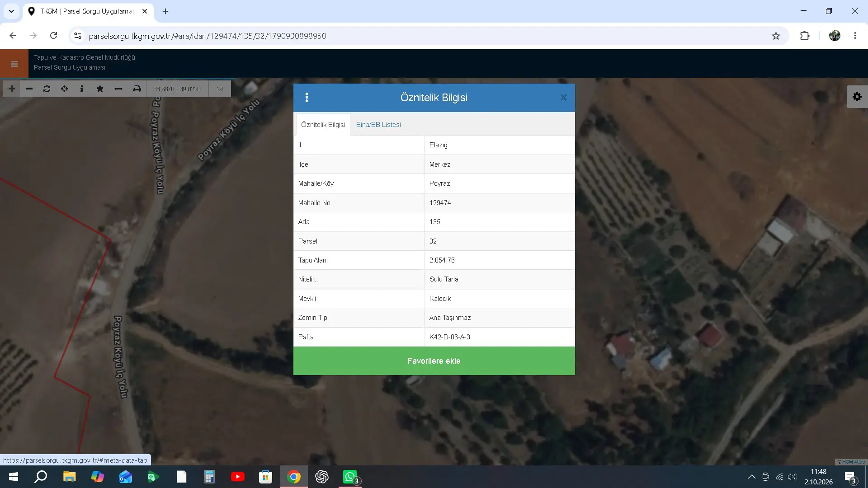Open the notification center icon
Viewport: 868px width, 488px height.
[850, 477]
